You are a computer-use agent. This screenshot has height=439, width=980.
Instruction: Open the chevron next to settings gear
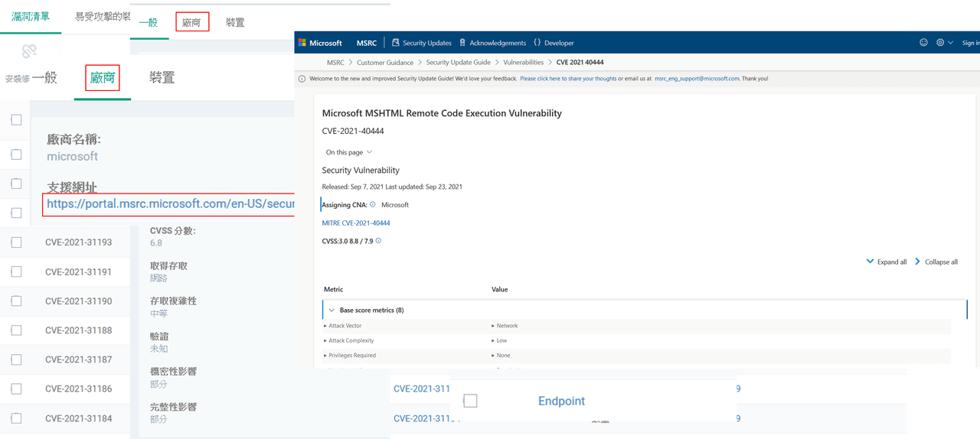[x=951, y=43]
